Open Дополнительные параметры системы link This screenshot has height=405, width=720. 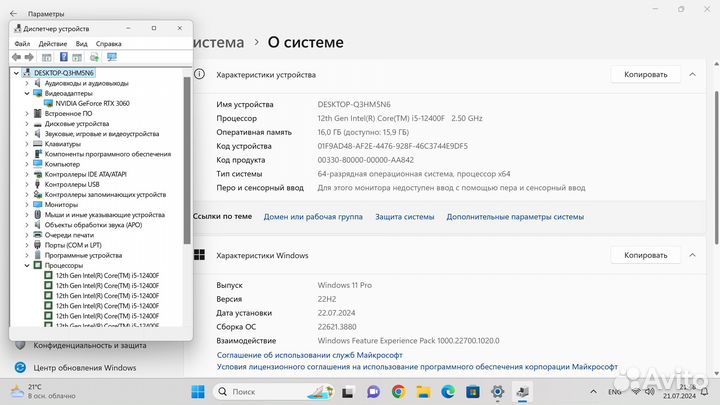coord(515,216)
